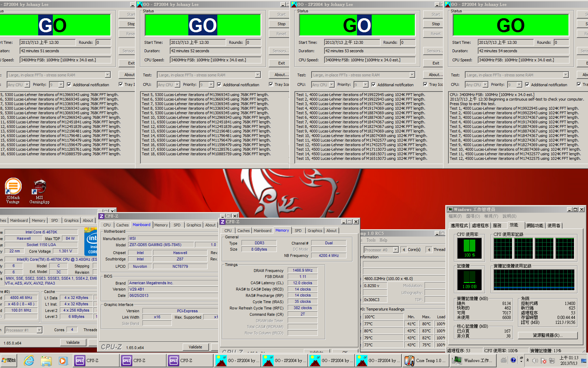Show hidden tray icons arrow

(x=527, y=360)
